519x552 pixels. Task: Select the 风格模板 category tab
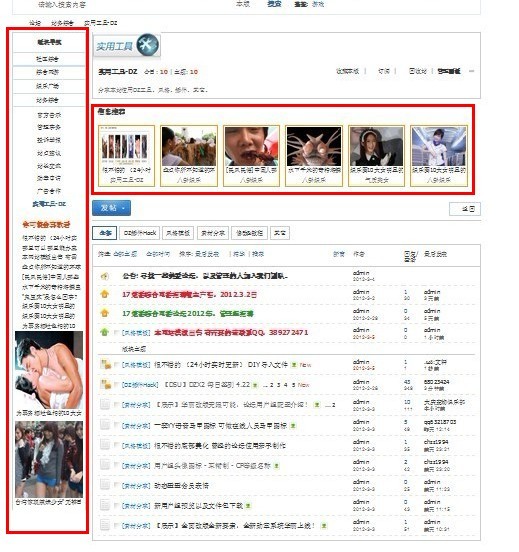click(178, 233)
